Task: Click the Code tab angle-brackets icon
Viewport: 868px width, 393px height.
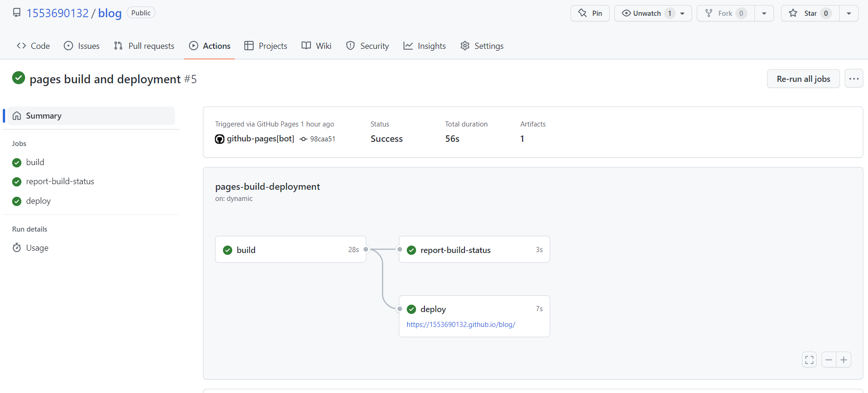Action: [x=21, y=46]
